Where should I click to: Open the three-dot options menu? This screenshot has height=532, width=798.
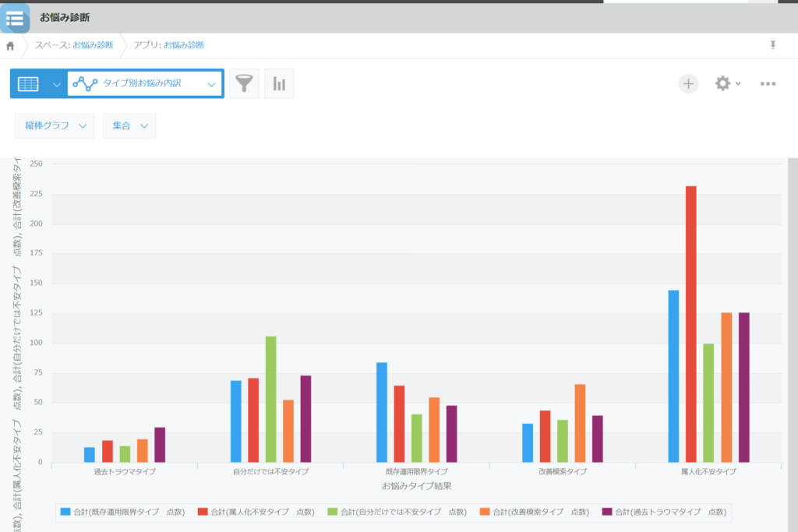coord(768,84)
